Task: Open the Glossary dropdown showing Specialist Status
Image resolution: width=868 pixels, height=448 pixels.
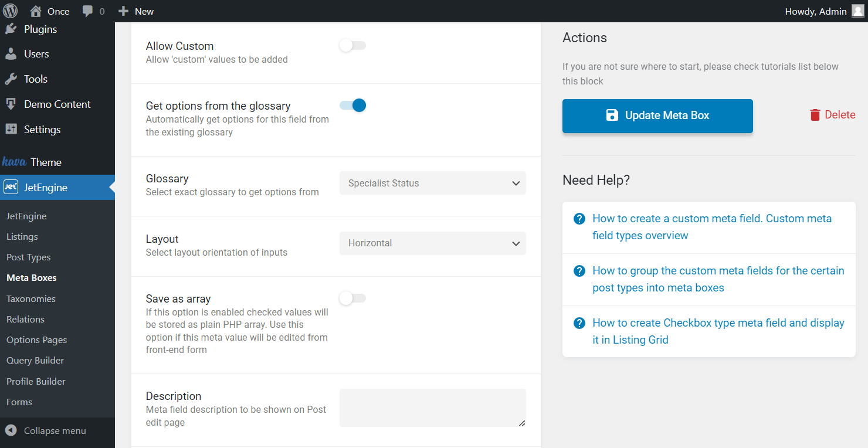Action: pyautogui.click(x=433, y=183)
